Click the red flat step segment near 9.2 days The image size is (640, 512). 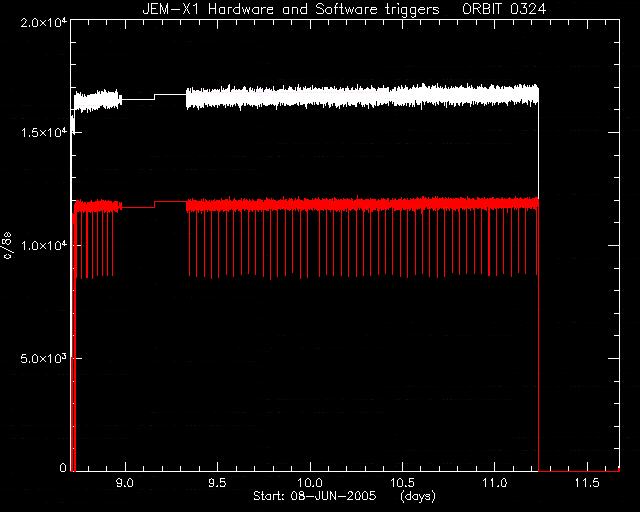(154, 204)
